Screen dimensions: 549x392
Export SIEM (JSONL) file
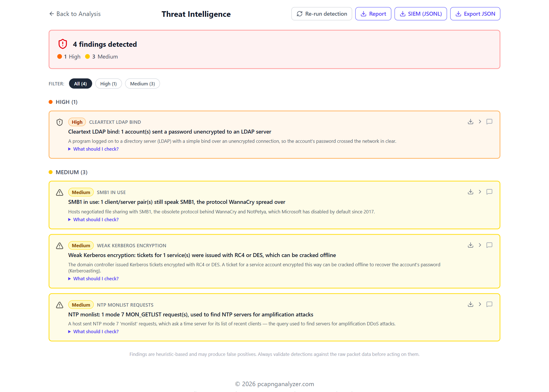coord(420,14)
